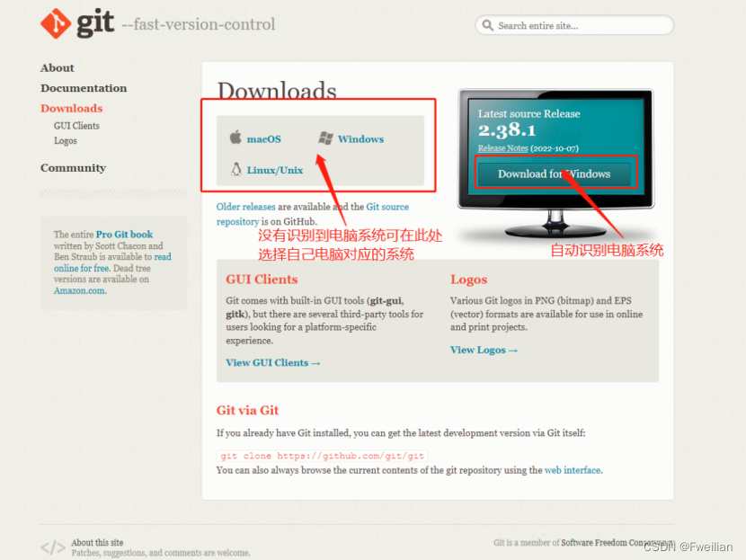
Task: Open the Downloads navigation item
Action: coord(71,109)
